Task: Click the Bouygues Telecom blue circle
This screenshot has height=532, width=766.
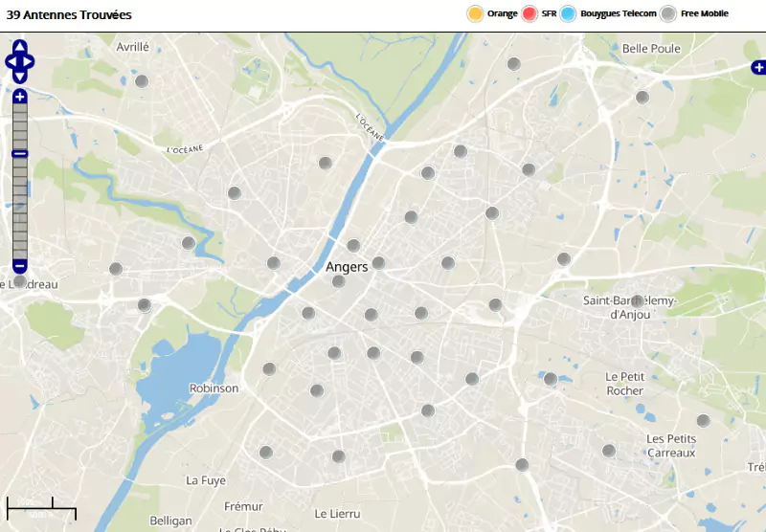Action: point(568,13)
